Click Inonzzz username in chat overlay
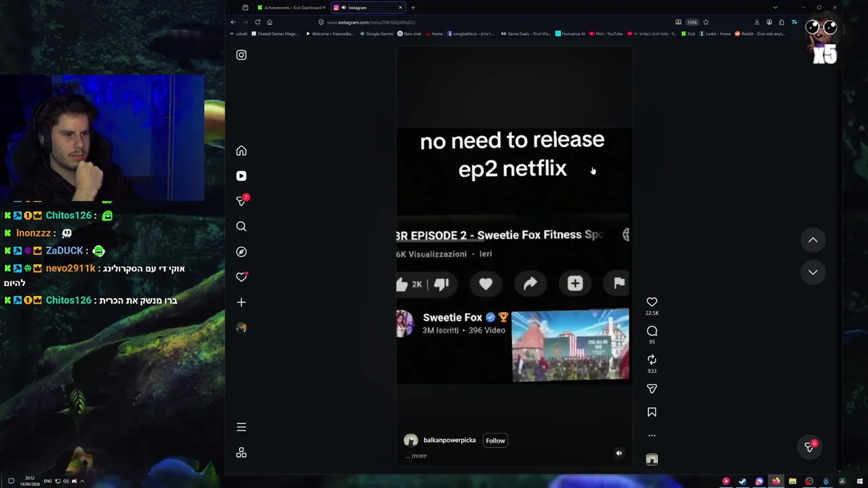 [34, 233]
